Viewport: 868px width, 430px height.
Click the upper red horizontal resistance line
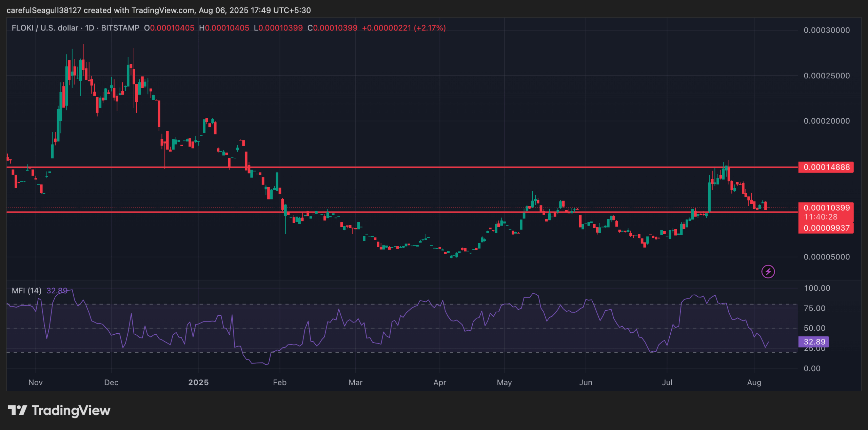[x=407, y=167]
